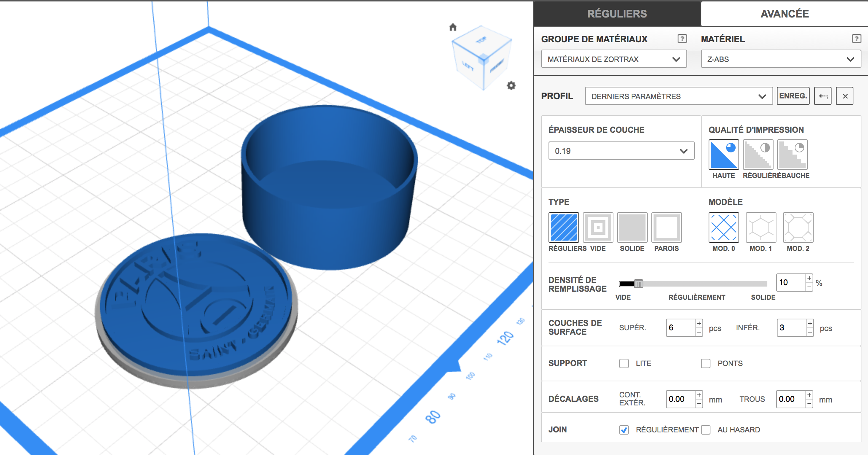Click the 'SUPPORT' label
Viewport: 868px width, 455px height.
point(568,363)
